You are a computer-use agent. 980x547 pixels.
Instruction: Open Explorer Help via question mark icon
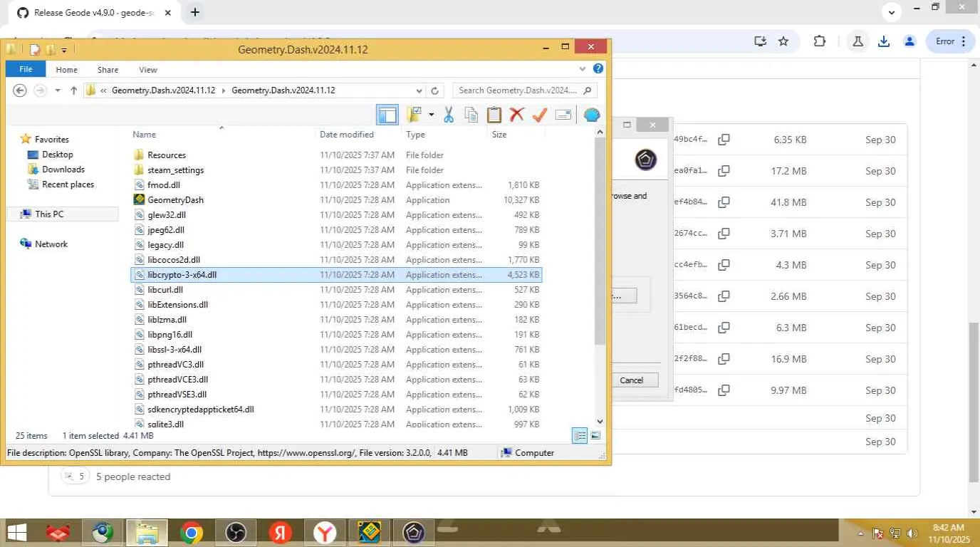point(598,69)
